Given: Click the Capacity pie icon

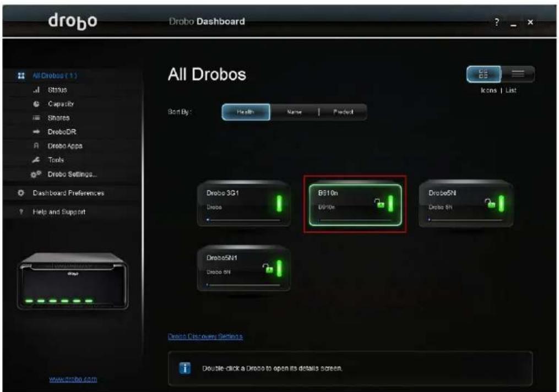Looking at the screenshot, I should click(x=36, y=104).
